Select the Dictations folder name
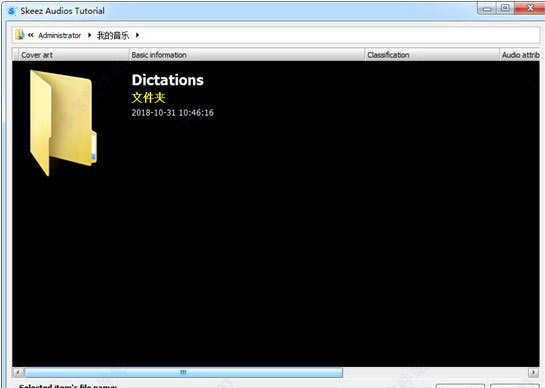The width and height of the screenshot is (545, 388). click(168, 80)
